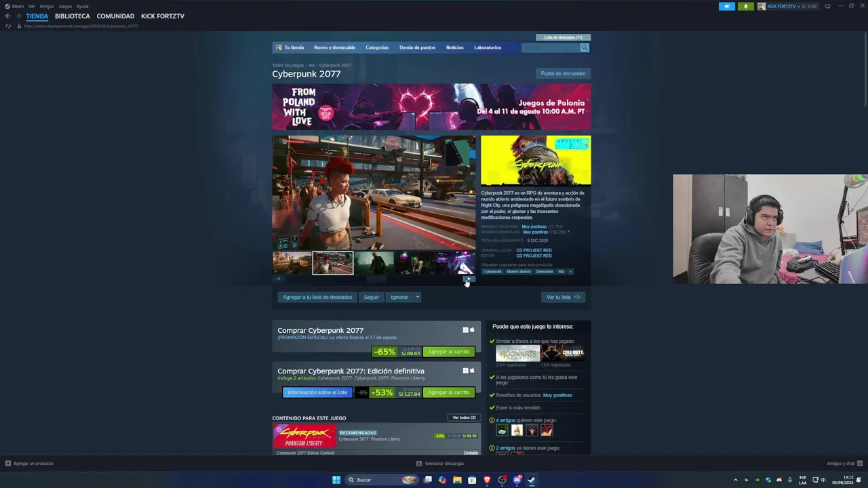
Task: Open Amigos y chat icon
Action: pyautogui.click(x=860, y=464)
